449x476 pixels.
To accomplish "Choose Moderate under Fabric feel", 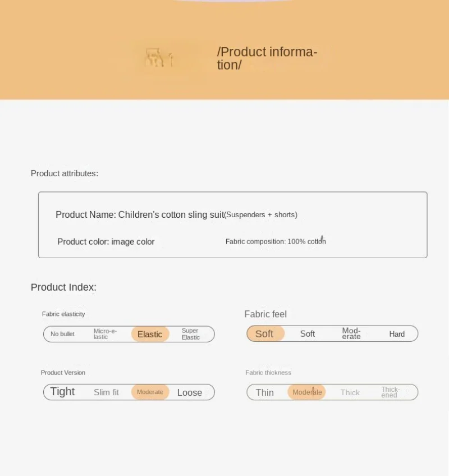I will coord(351,333).
